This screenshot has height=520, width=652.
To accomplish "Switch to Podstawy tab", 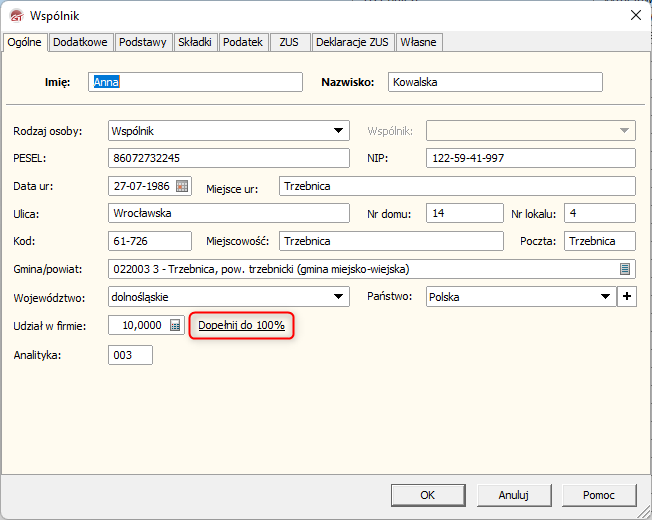I will pos(143,42).
